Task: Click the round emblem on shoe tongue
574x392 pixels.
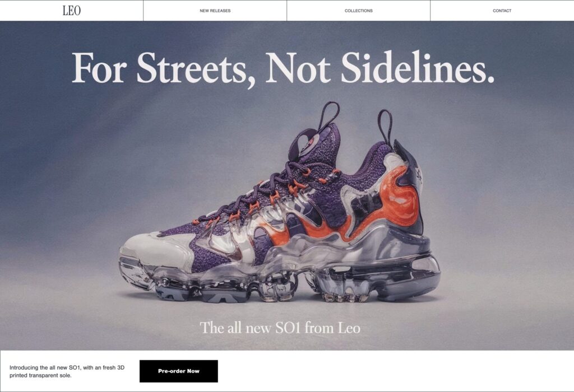Action: [x=307, y=145]
